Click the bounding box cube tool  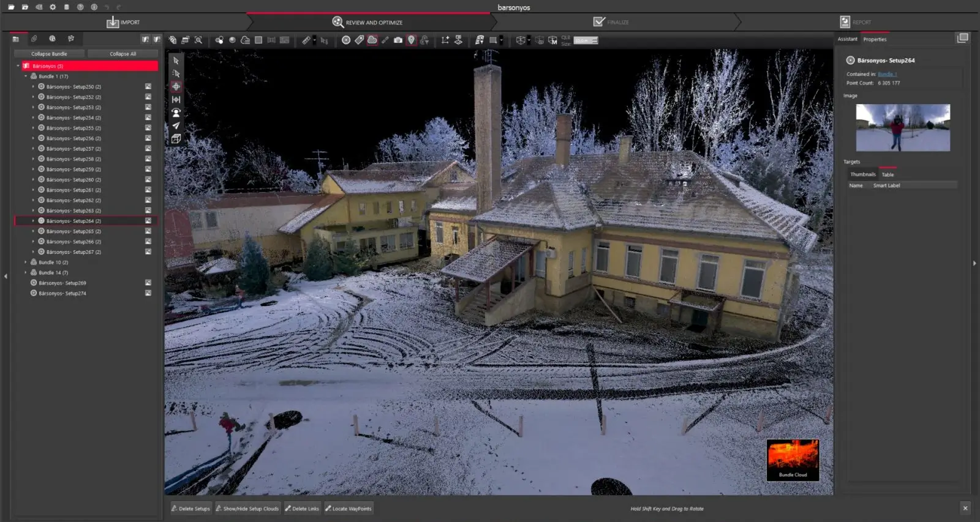tap(176, 139)
